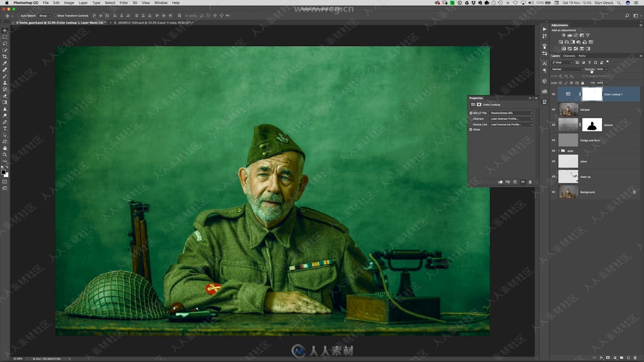Open the Load DeviceLink Profile dropdown
This screenshot has width=644, height=362.
pos(511,124)
